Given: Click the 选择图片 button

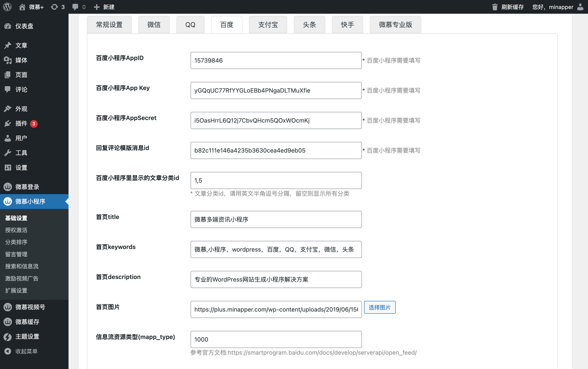Looking at the screenshot, I should [x=379, y=307].
